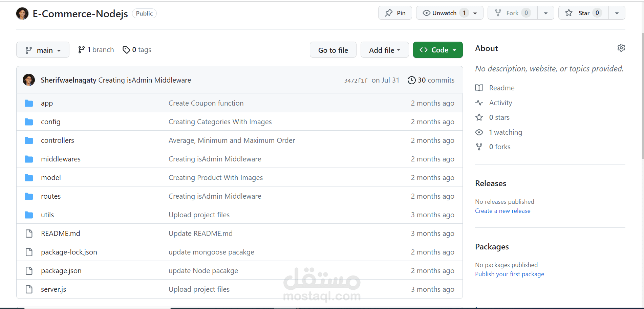Click the app folder icon

pyautogui.click(x=29, y=103)
